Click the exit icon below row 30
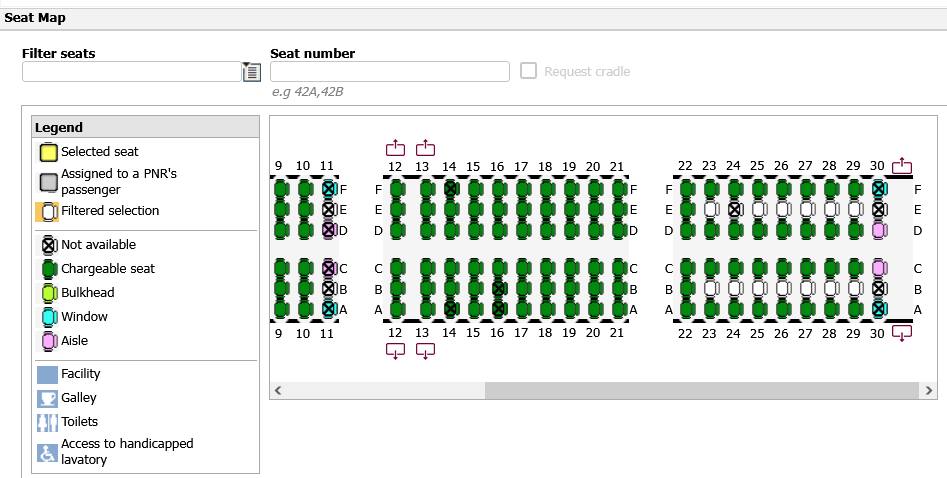Screen dimensions: 947x478 (902, 333)
